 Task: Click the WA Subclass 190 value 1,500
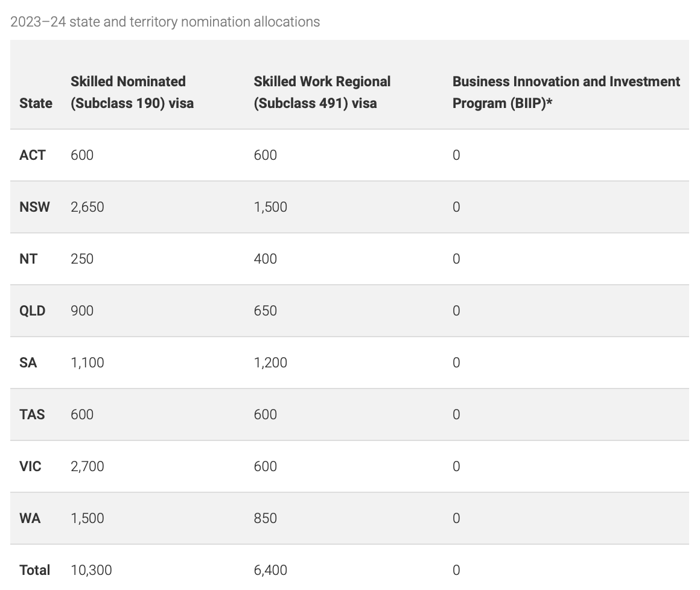87,518
